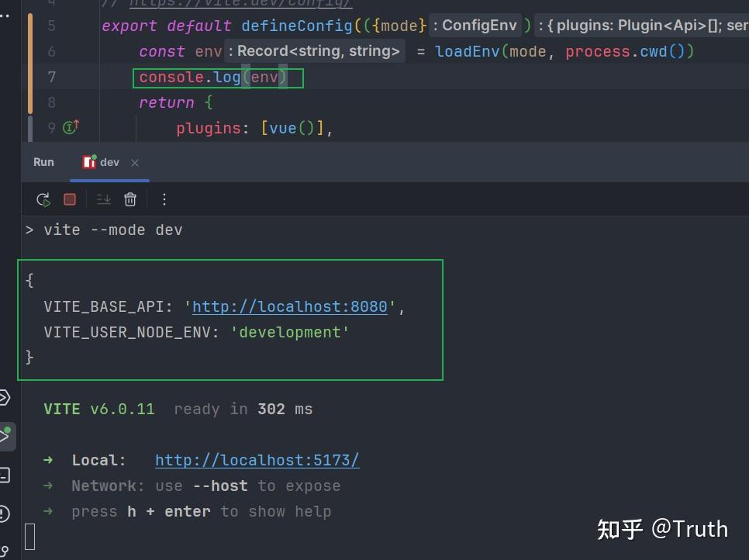Clear all output in the Run console
Image resolution: width=749 pixels, height=560 pixels.
tap(130, 199)
